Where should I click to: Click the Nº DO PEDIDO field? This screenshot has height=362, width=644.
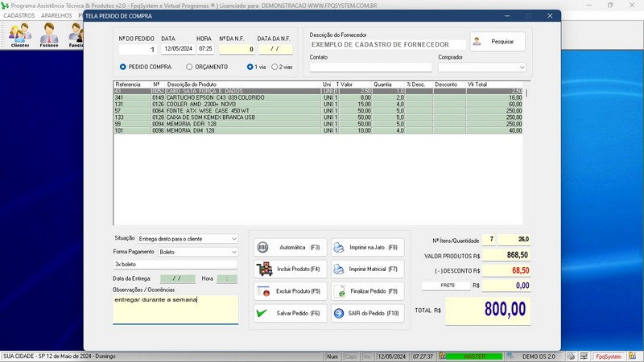[137, 49]
